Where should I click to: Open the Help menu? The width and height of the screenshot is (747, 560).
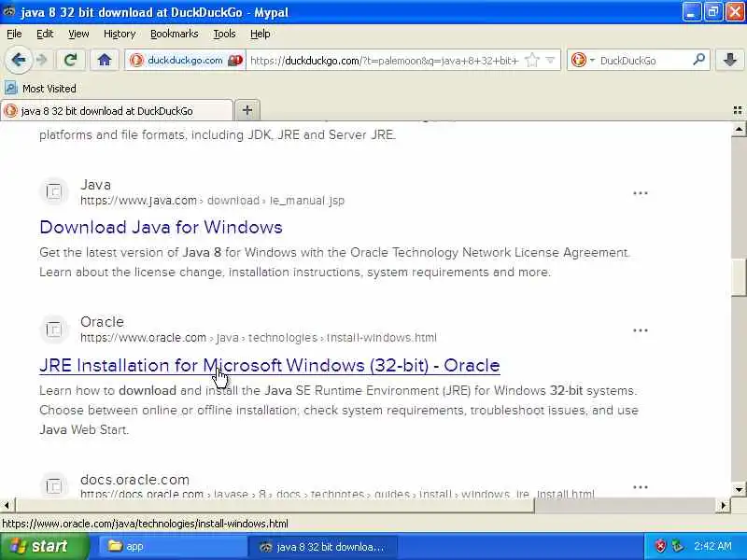pyautogui.click(x=261, y=34)
